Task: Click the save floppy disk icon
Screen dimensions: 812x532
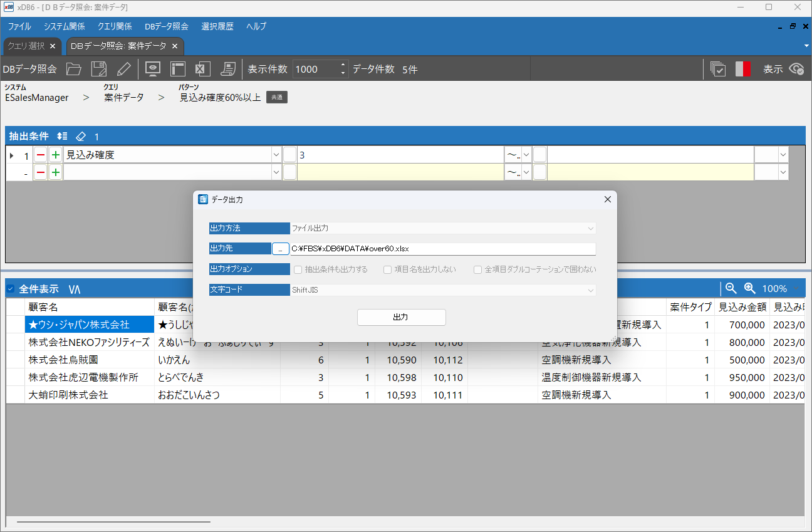Action: [x=99, y=69]
